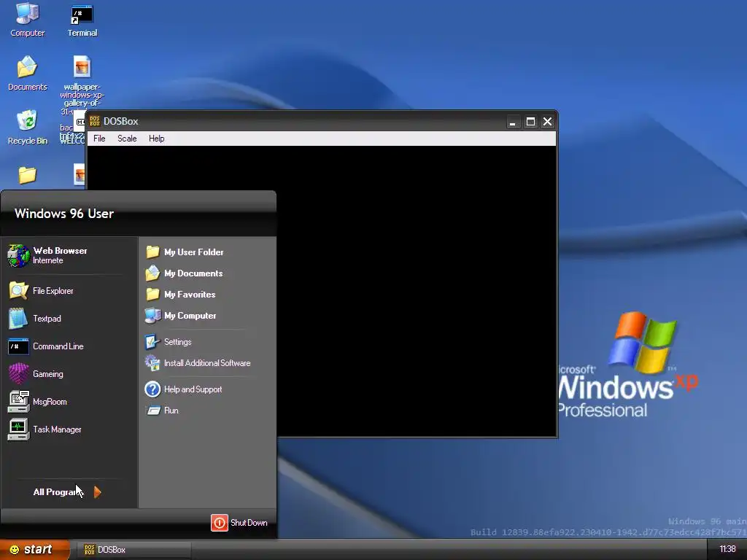Open Command Line in start menu
The height and width of the screenshot is (560, 747).
(46, 346)
